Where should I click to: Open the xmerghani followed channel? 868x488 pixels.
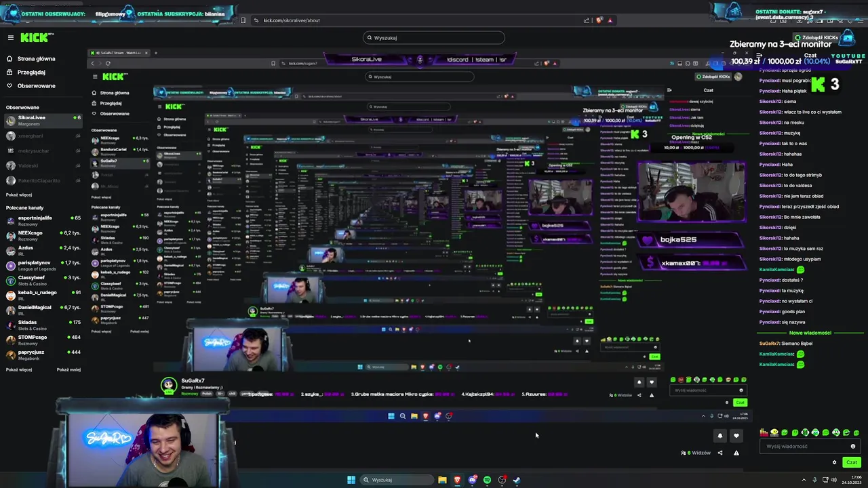42,136
